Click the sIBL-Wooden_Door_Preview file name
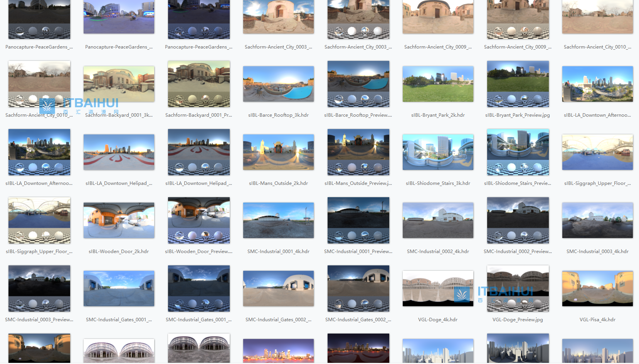Screen dimensions: 639x364 [198, 252]
